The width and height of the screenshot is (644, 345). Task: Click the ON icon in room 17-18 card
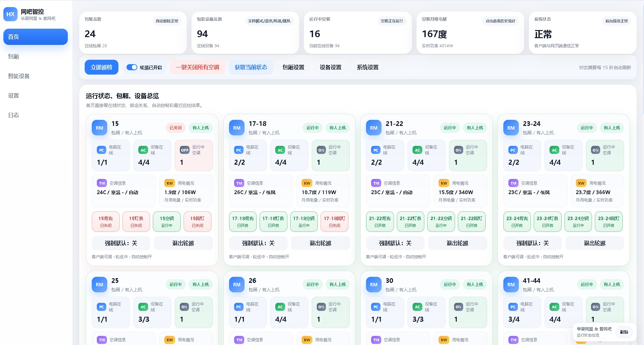(x=321, y=150)
